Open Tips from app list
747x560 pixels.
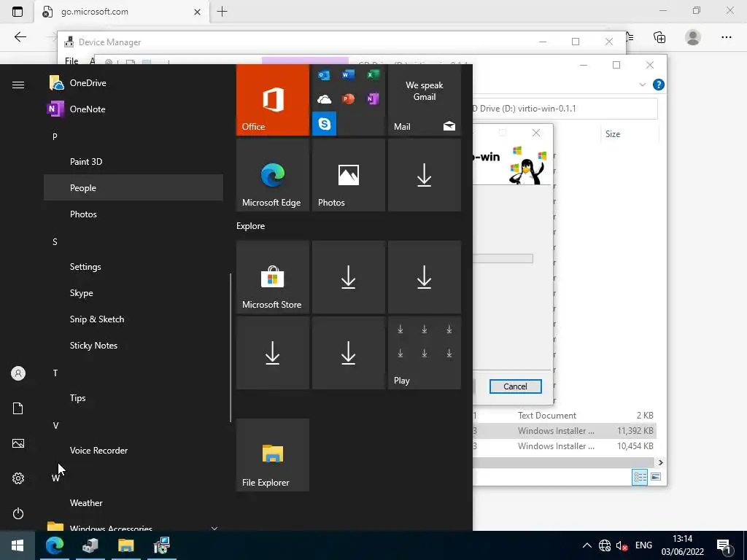pos(133,398)
